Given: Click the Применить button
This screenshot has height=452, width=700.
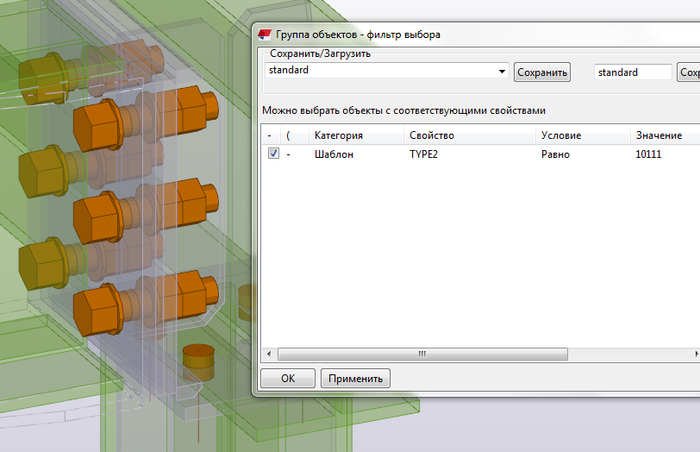Looking at the screenshot, I should pos(355,378).
